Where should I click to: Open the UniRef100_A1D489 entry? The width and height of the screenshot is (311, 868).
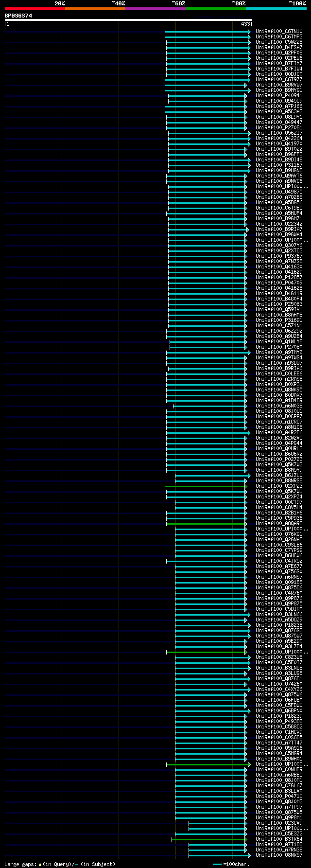click(x=279, y=400)
